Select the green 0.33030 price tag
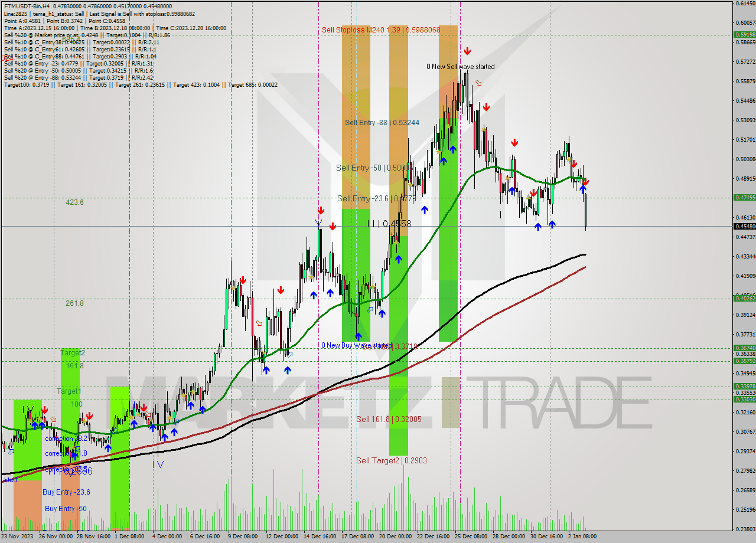Viewport: 756px width, 543px height. pos(744,399)
